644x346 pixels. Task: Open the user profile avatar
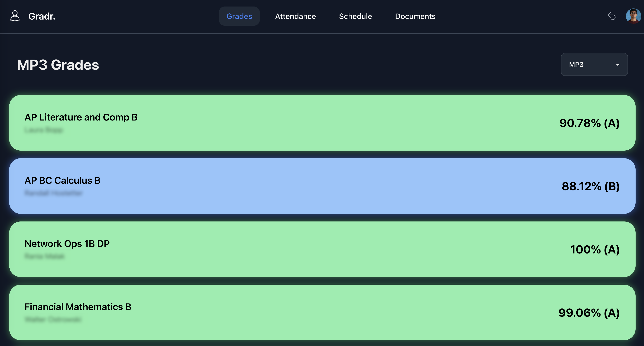[633, 16]
